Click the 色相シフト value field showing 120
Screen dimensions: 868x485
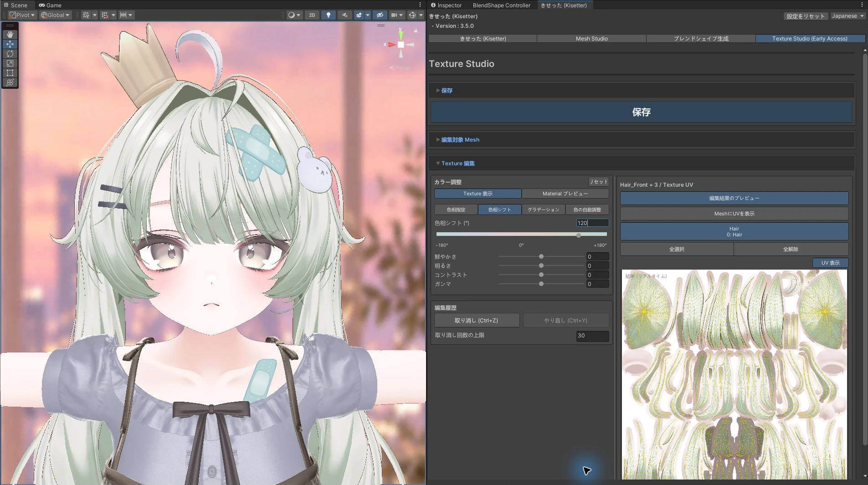[592, 223]
